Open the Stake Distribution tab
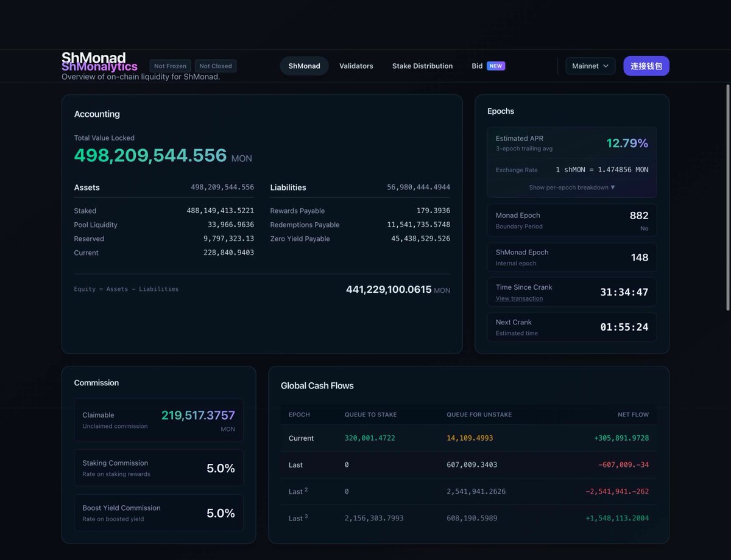Screen dimensions: 731x560 click(422, 66)
